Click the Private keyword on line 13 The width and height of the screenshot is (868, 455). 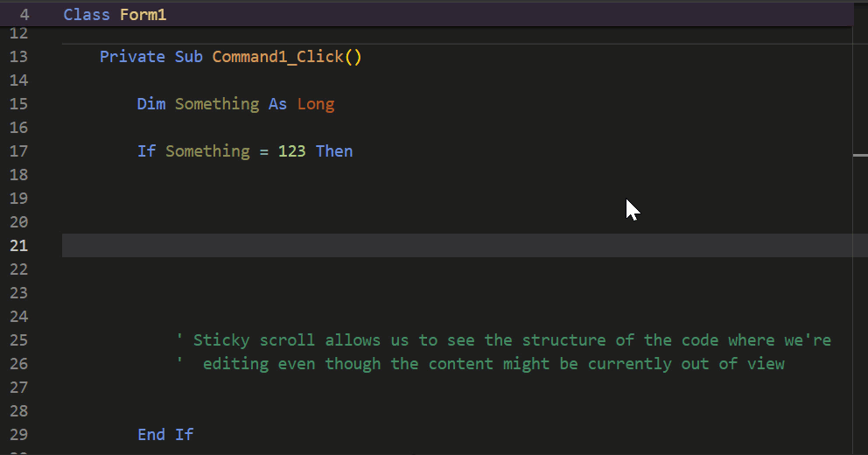(132, 57)
